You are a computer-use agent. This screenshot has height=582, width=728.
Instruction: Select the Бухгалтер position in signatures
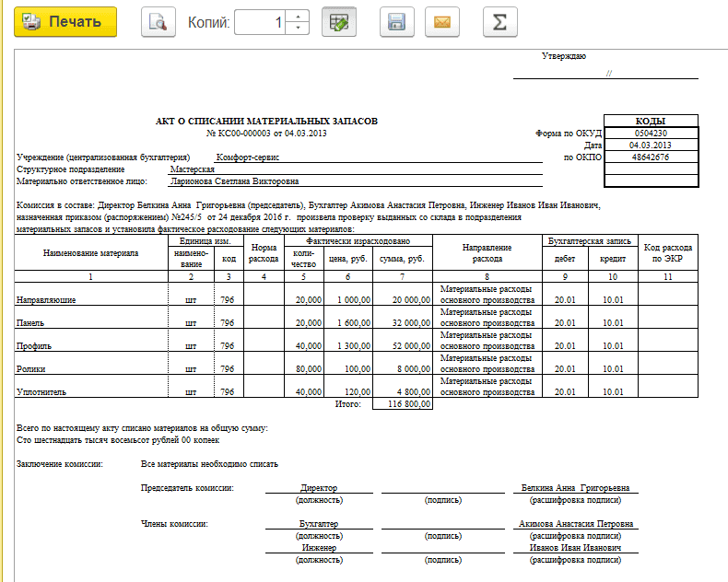(x=319, y=523)
